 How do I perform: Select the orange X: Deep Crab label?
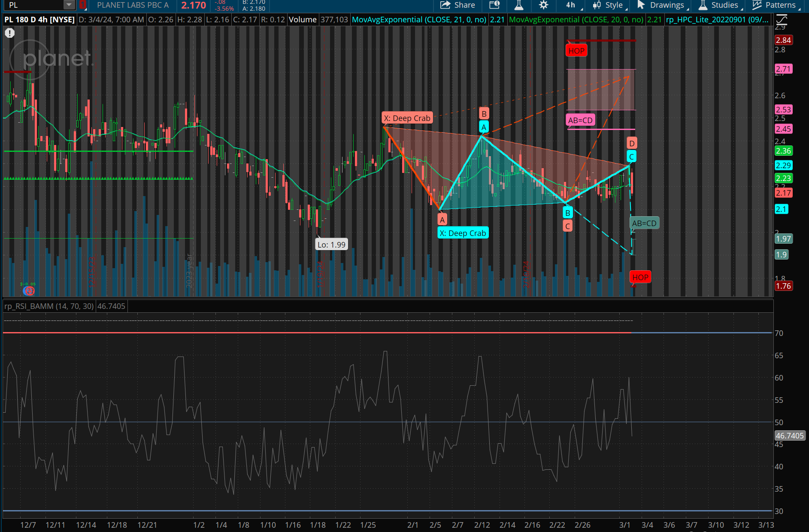(407, 118)
